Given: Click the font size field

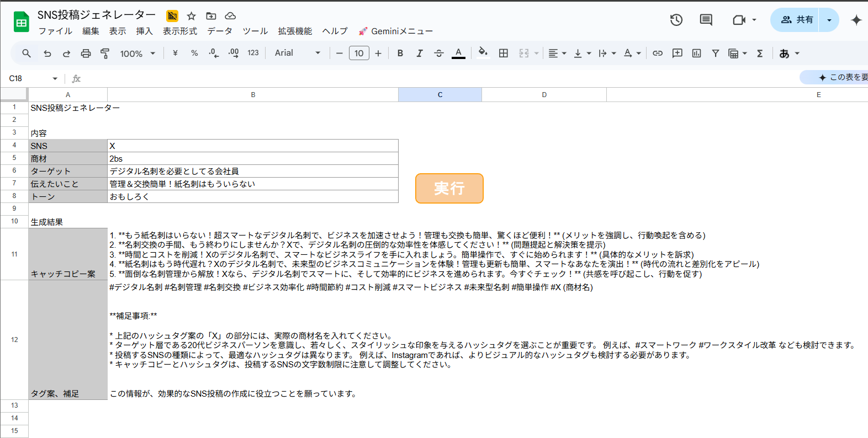Looking at the screenshot, I should 359,54.
